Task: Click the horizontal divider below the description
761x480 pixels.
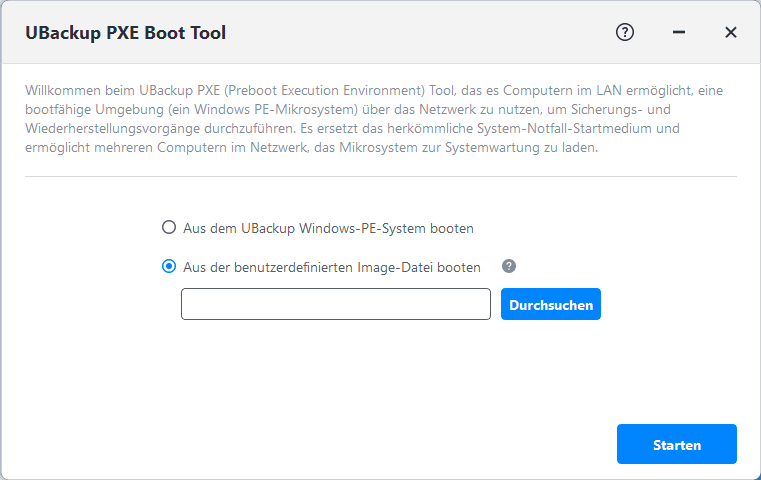Action: (380, 177)
